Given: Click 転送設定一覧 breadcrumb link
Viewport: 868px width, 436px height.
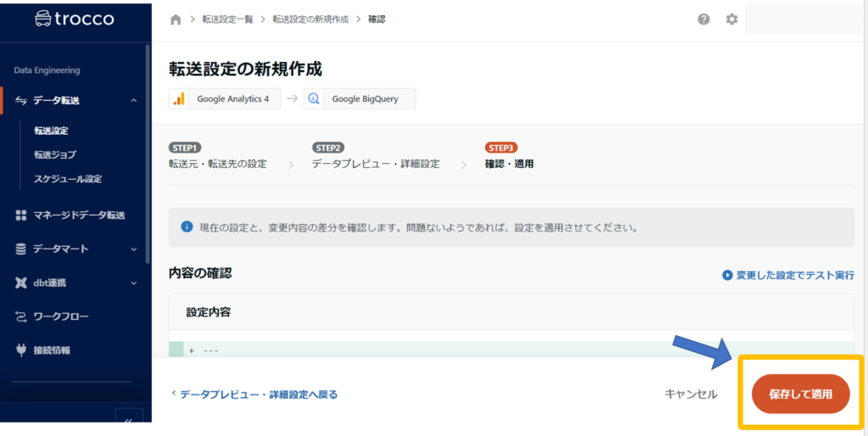Looking at the screenshot, I should 226,20.
